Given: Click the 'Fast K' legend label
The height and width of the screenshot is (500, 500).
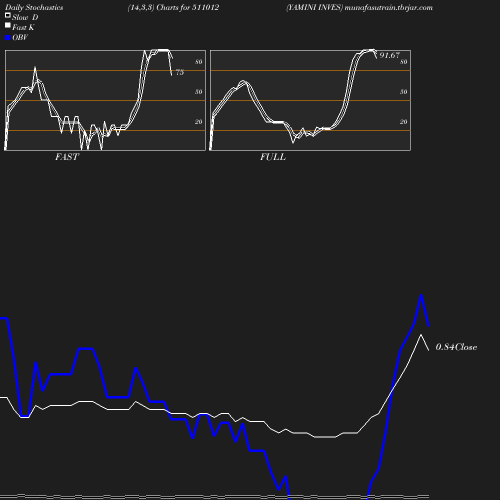Looking at the screenshot, I should coord(23,27).
